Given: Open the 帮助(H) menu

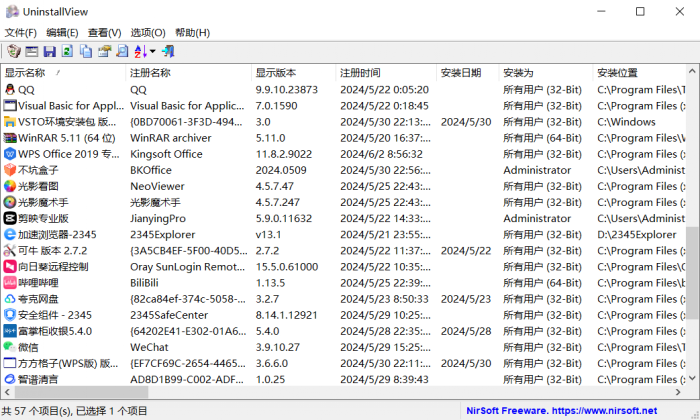Looking at the screenshot, I should (192, 33).
